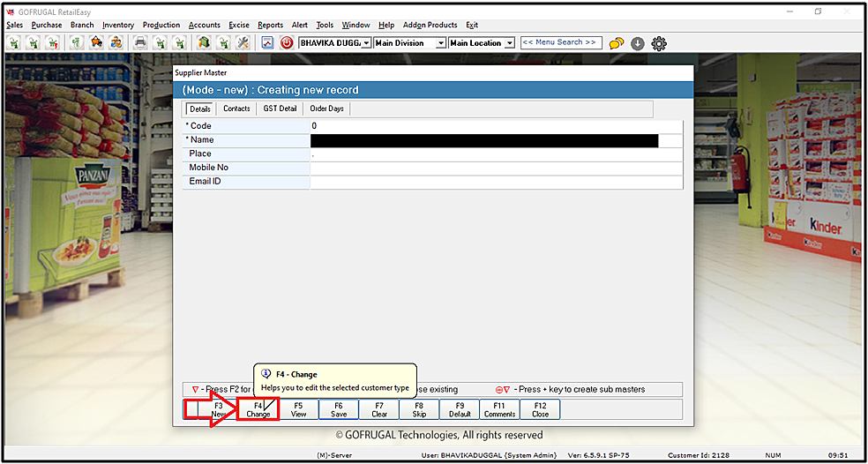Viewport: 868px width, 464px height.
Task: Click the Email ID input field
Action: tap(497, 183)
